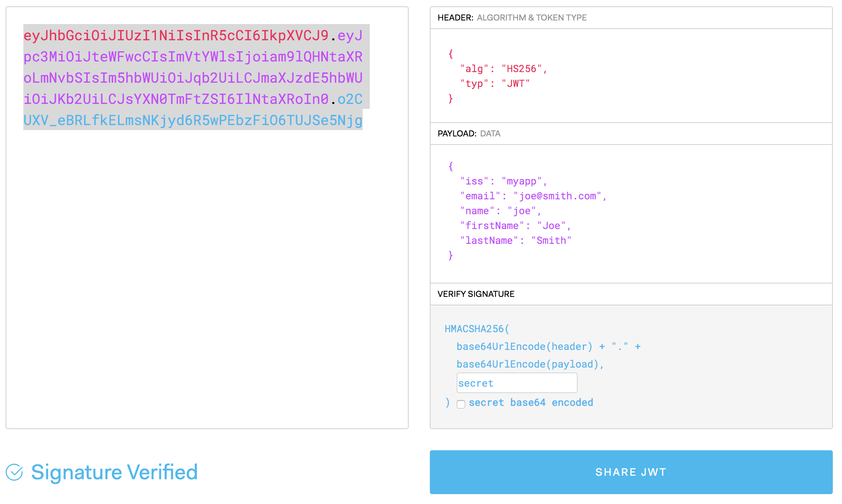Click the HEADER: Algorithm & Token Type heading

coord(512,18)
